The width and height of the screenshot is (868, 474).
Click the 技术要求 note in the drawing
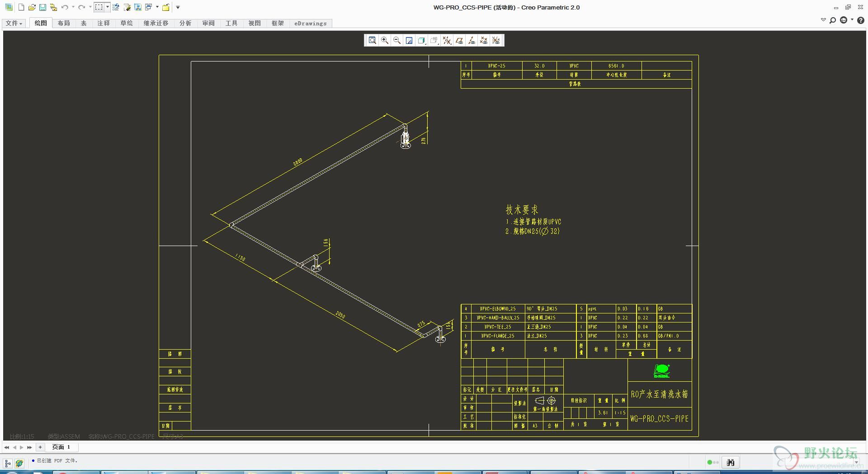coord(522,210)
